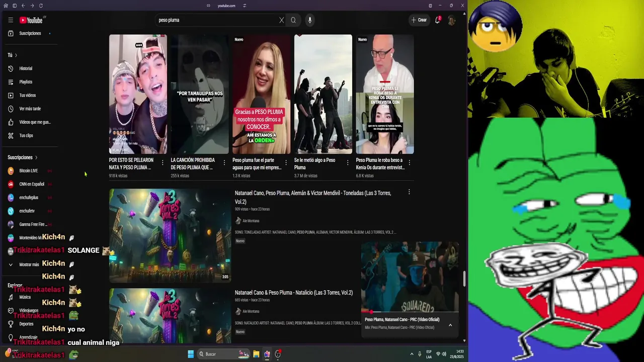Open File Explorer from the taskbar
The width and height of the screenshot is (644, 362).
tap(256, 354)
